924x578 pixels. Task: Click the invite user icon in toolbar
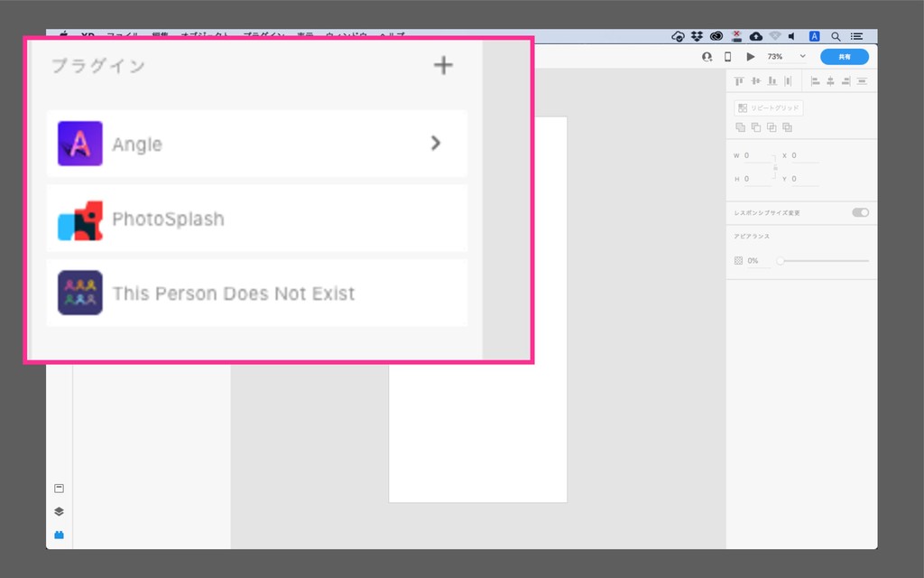(x=707, y=57)
